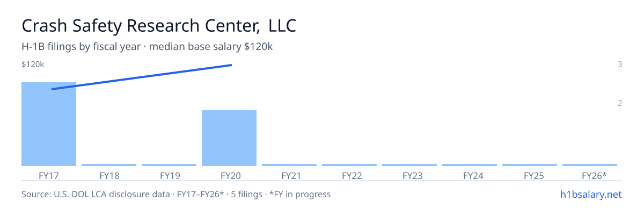
Task: Select the FY24 bar stub
Action: 470,165
